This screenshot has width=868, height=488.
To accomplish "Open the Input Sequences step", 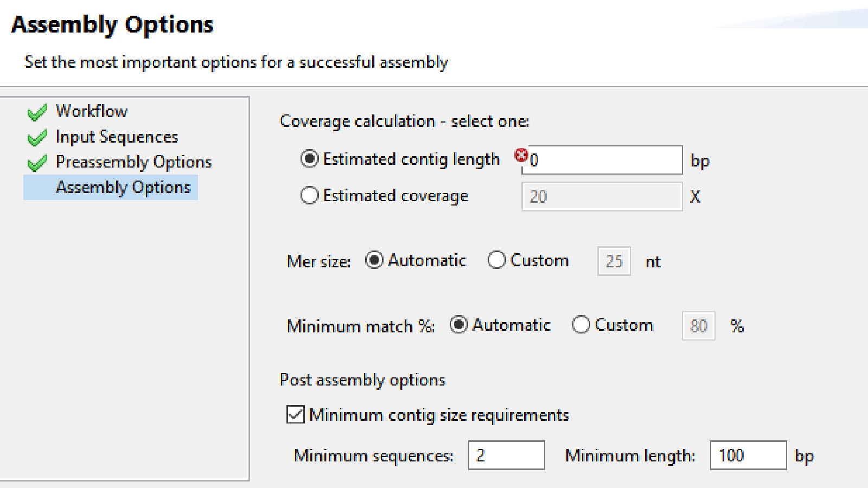I will coord(117,136).
